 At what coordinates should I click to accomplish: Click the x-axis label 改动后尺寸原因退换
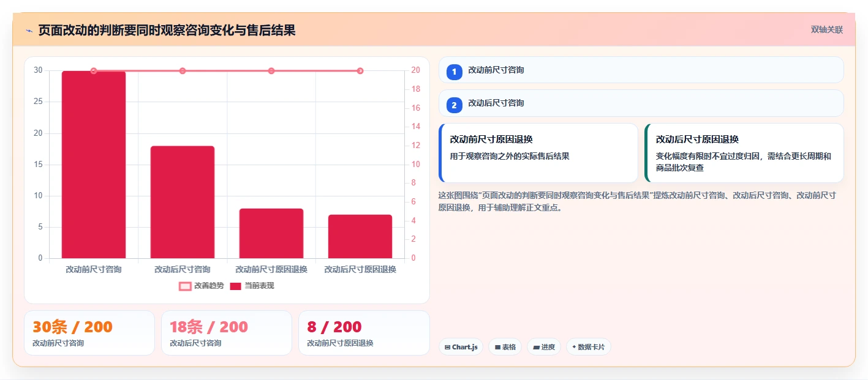point(360,269)
